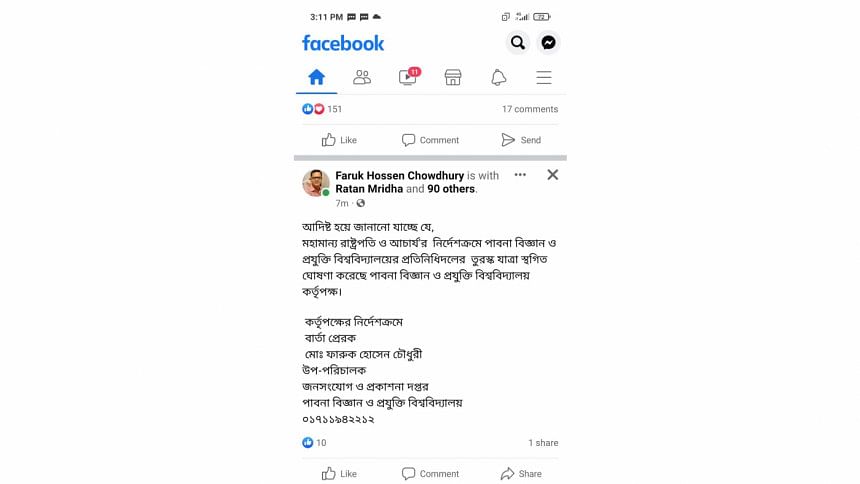
Task: Open Friends tab icon
Action: pos(362,77)
